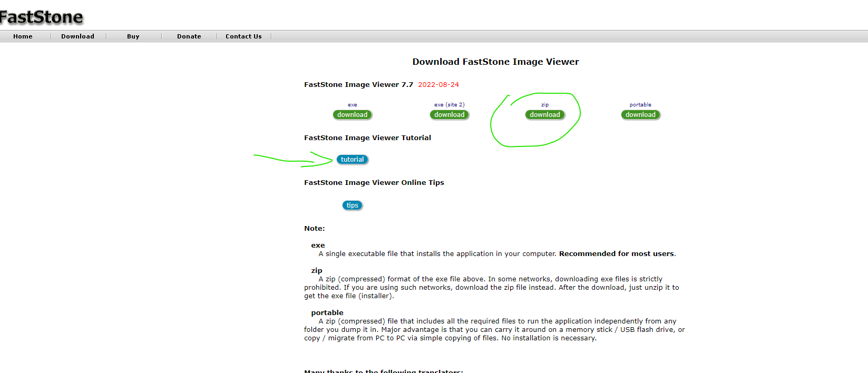Click the bold 'exe' note heading
The image size is (868, 373).
(x=318, y=245)
